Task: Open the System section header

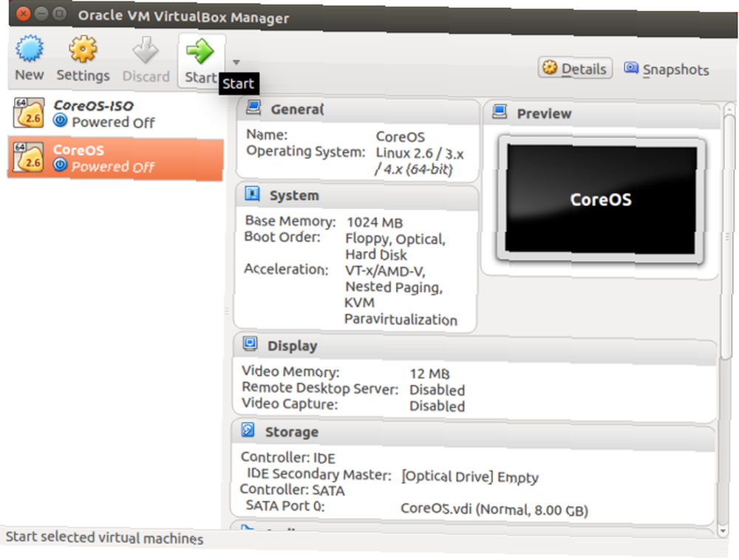Action: pos(357,196)
